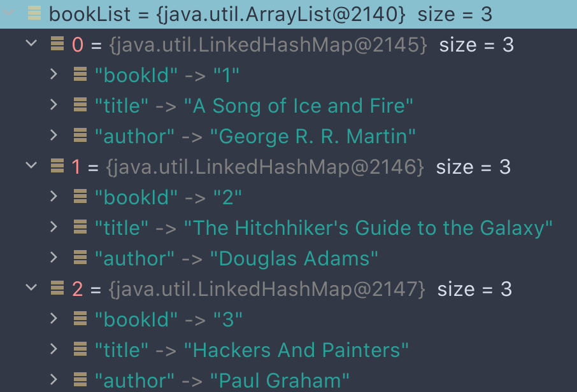The height and width of the screenshot is (392, 577).
Task: Click the list icon next to bookList
Action: point(34,14)
